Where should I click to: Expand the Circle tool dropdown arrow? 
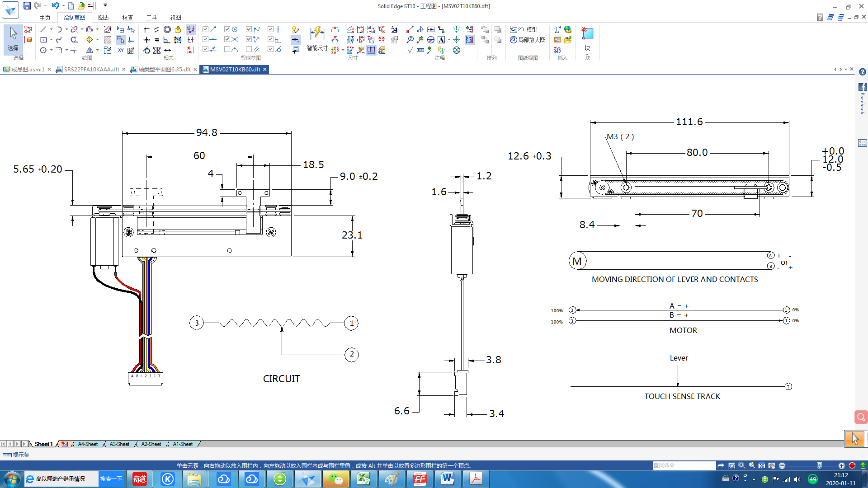pos(51,50)
